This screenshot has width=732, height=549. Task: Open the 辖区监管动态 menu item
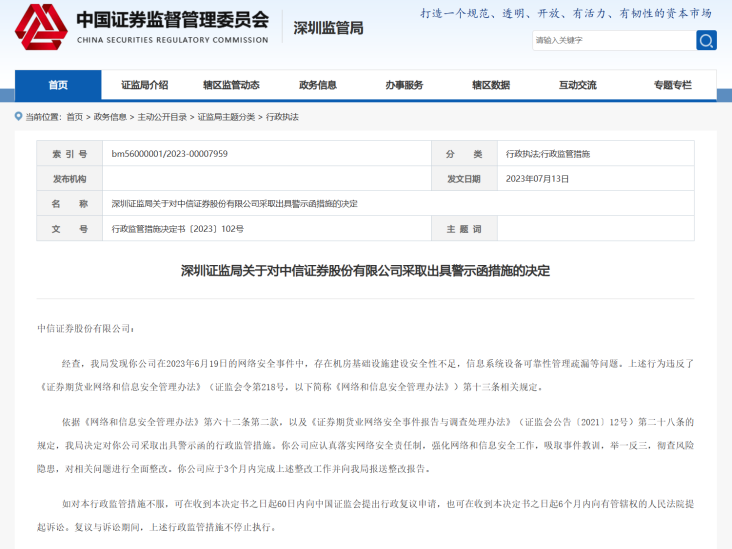231,85
